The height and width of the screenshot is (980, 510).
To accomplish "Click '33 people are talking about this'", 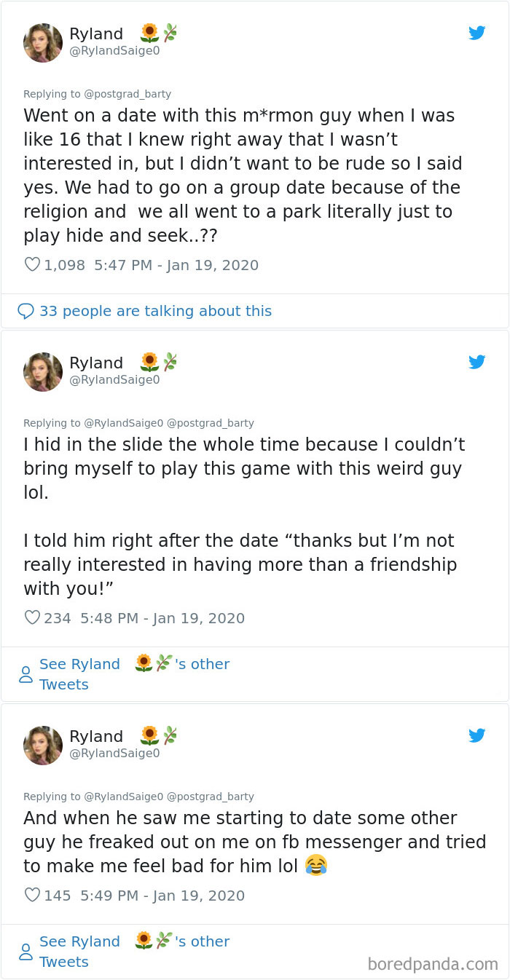I will (154, 311).
